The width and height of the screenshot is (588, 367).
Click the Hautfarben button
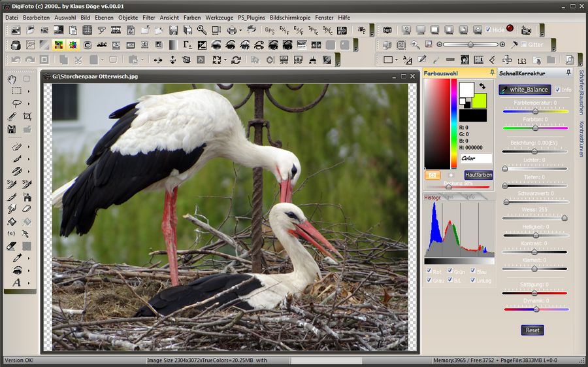pos(478,175)
